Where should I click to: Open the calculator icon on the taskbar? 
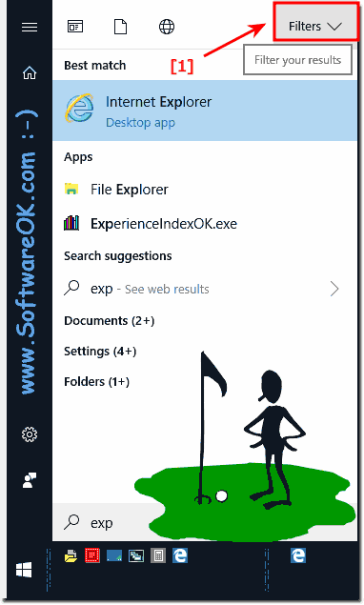158,556
